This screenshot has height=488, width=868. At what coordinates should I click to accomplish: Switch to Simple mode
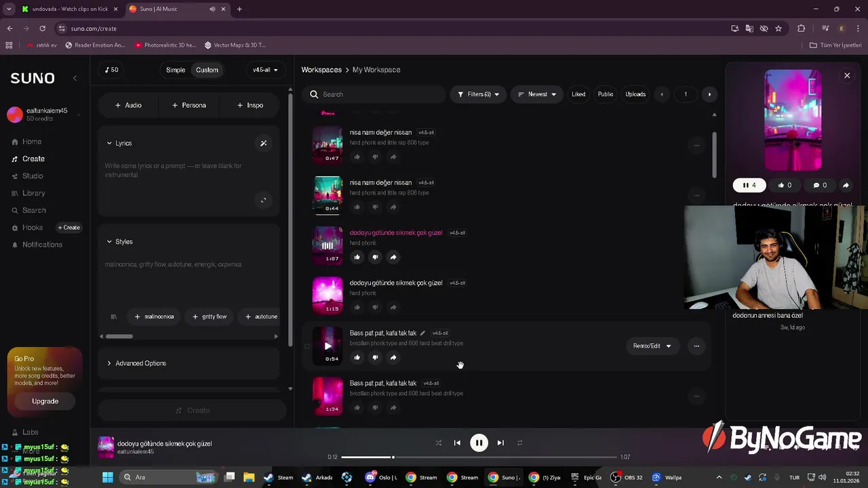point(176,70)
